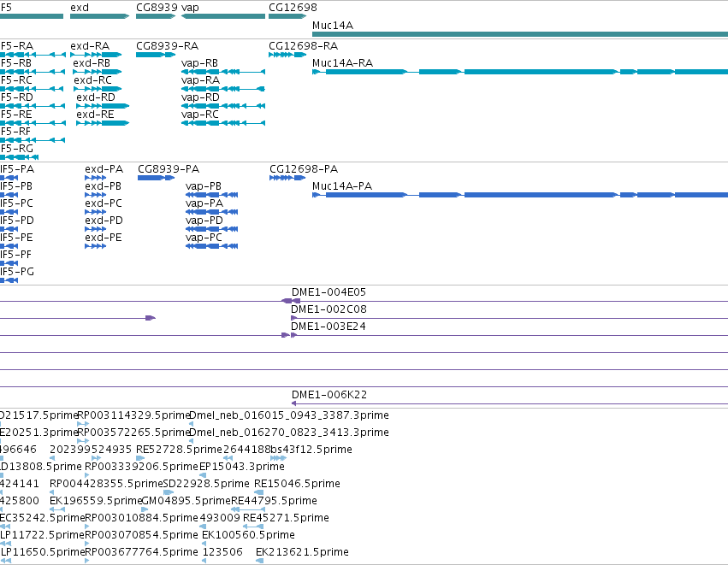The width and height of the screenshot is (728, 565).
Task: Click the RP003339206.5prime EST label
Action: coord(141,467)
